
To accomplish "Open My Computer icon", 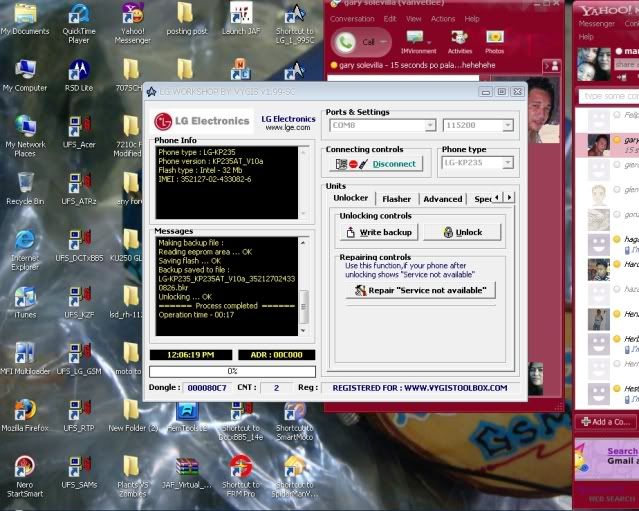I will coord(25,75).
